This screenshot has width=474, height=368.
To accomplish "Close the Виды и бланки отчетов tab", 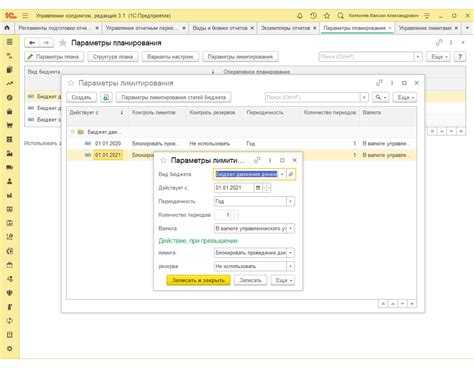I will [252, 28].
